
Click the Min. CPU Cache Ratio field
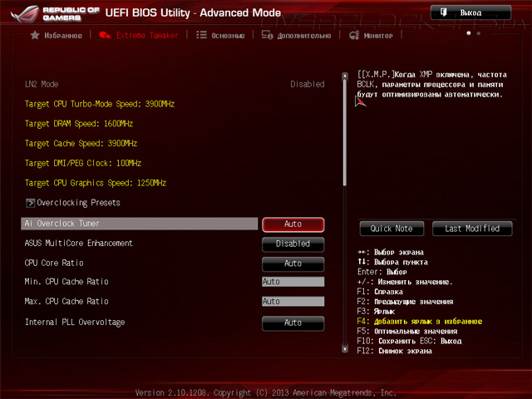[293, 282]
